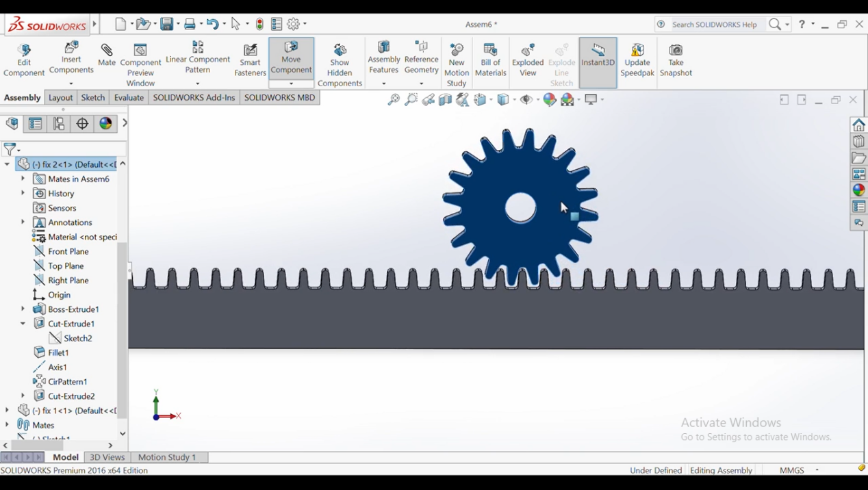Click the New document icon
This screenshot has width=868, height=490.
[x=120, y=24]
